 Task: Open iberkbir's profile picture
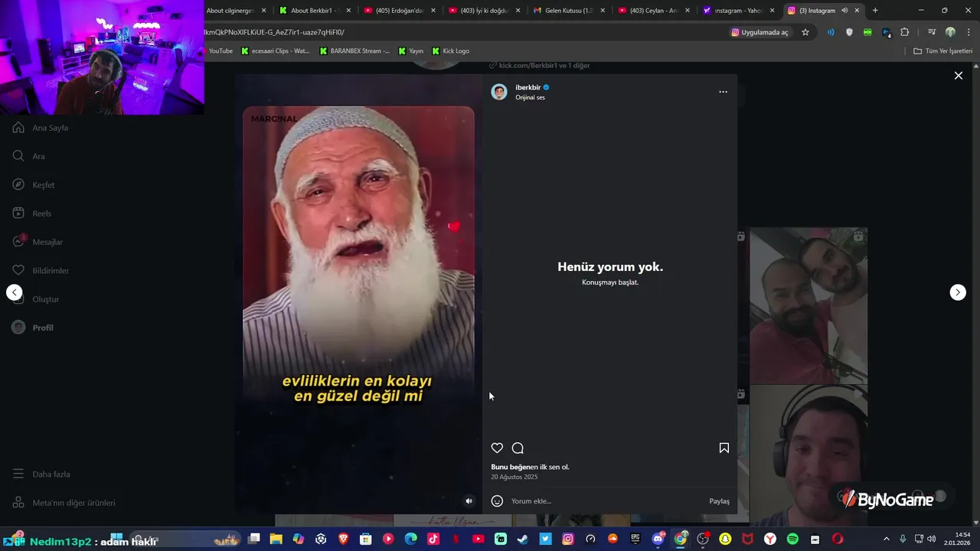tap(499, 92)
